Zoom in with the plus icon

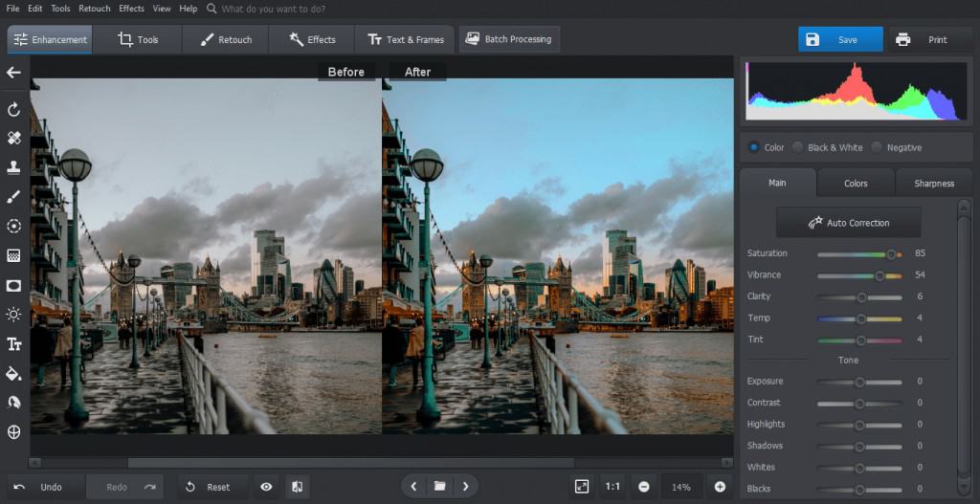[x=720, y=487]
